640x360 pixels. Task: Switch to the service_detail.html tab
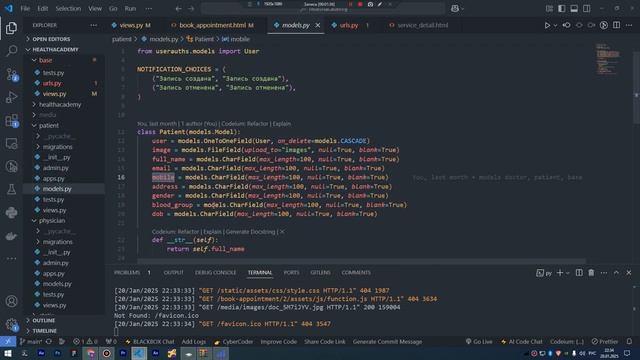(422, 25)
